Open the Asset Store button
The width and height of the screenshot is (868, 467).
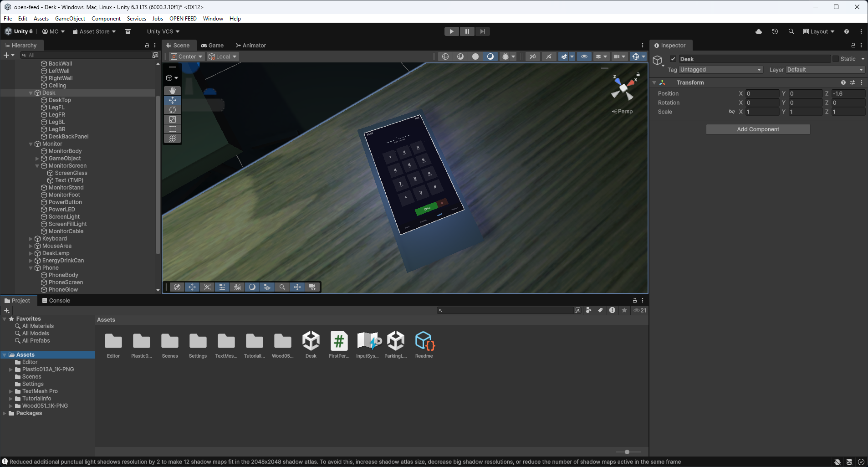pos(94,31)
